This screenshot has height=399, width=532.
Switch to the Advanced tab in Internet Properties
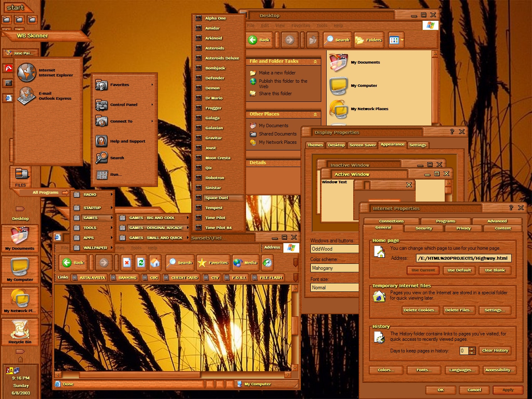(x=497, y=221)
